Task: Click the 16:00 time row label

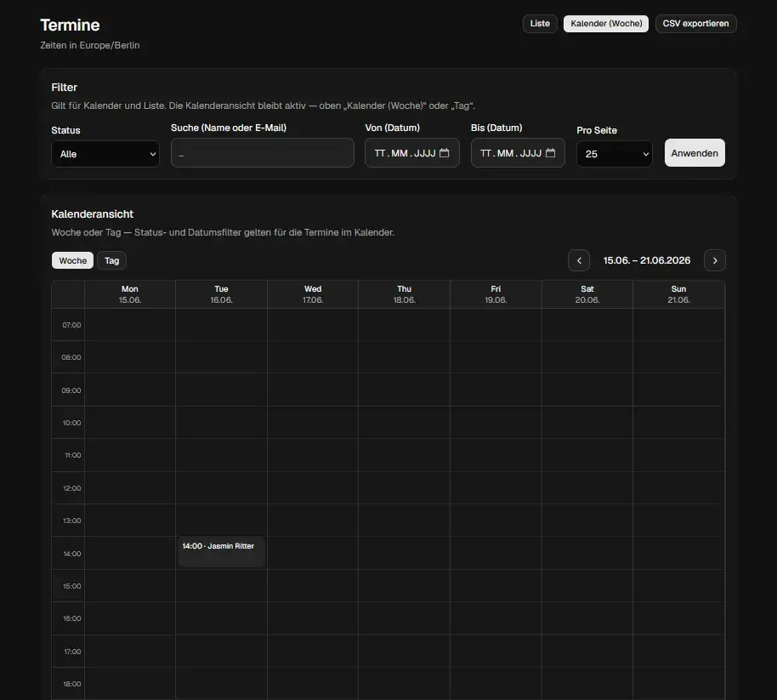Action: tap(72, 618)
